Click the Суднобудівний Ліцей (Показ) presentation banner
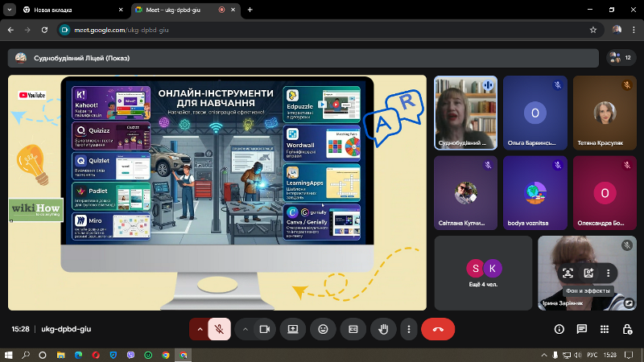The height and width of the screenshot is (362, 644). point(303,58)
